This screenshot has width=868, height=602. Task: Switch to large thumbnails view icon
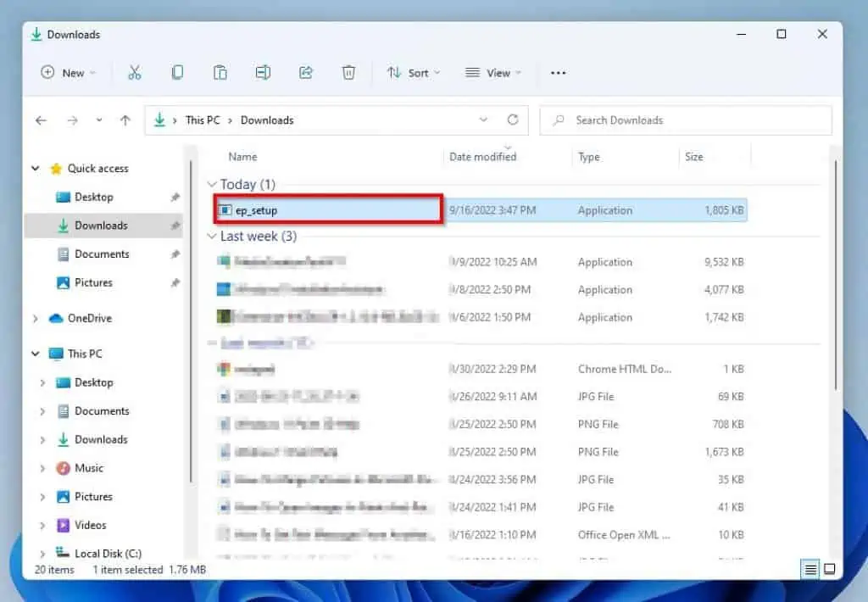pos(830,569)
